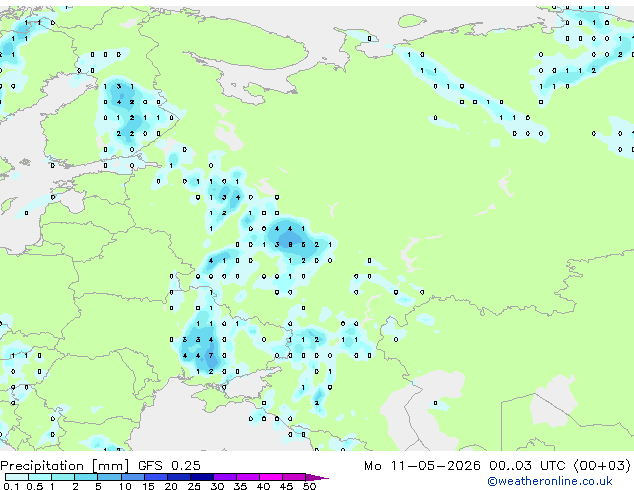Pick the 15–20 mm legend color swatch
This screenshot has height=490, width=634.
click(x=155, y=477)
